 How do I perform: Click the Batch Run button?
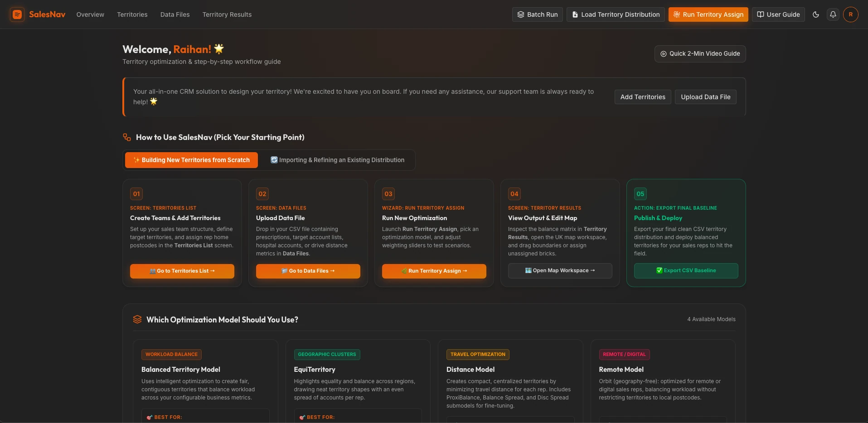click(538, 14)
